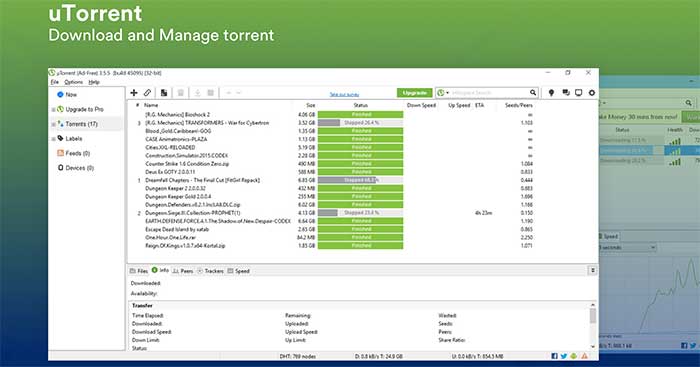Collapse the detail pane with the toggle arrow
Viewport: 700px width, 367px height.
coord(593,270)
